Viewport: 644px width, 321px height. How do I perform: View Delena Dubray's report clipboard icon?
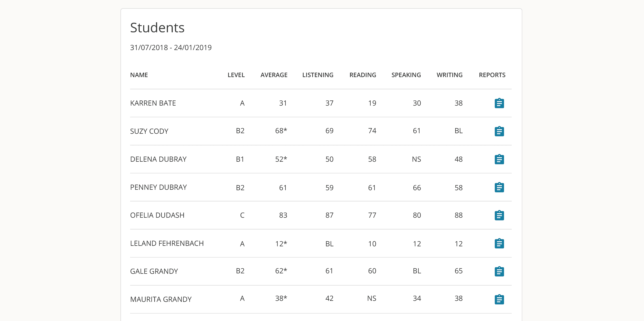pos(499,159)
